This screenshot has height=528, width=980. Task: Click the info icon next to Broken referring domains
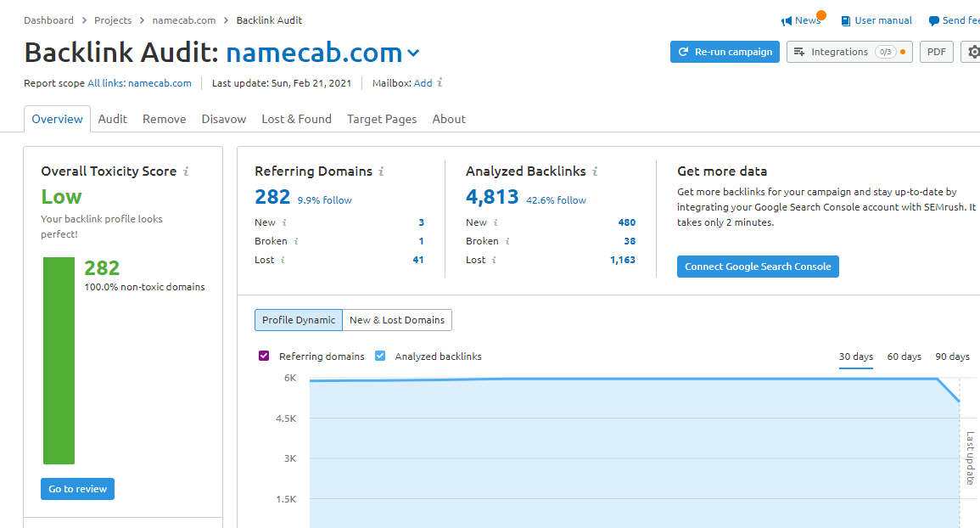pos(296,241)
